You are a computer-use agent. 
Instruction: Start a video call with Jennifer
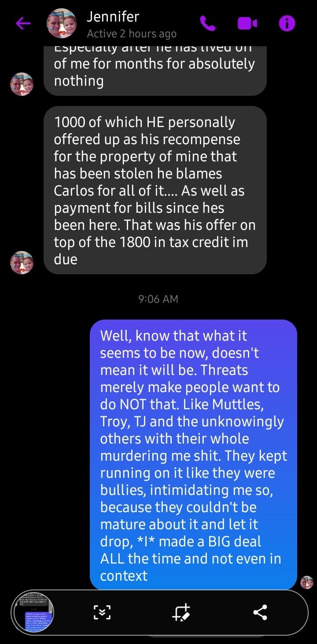coord(247,24)
